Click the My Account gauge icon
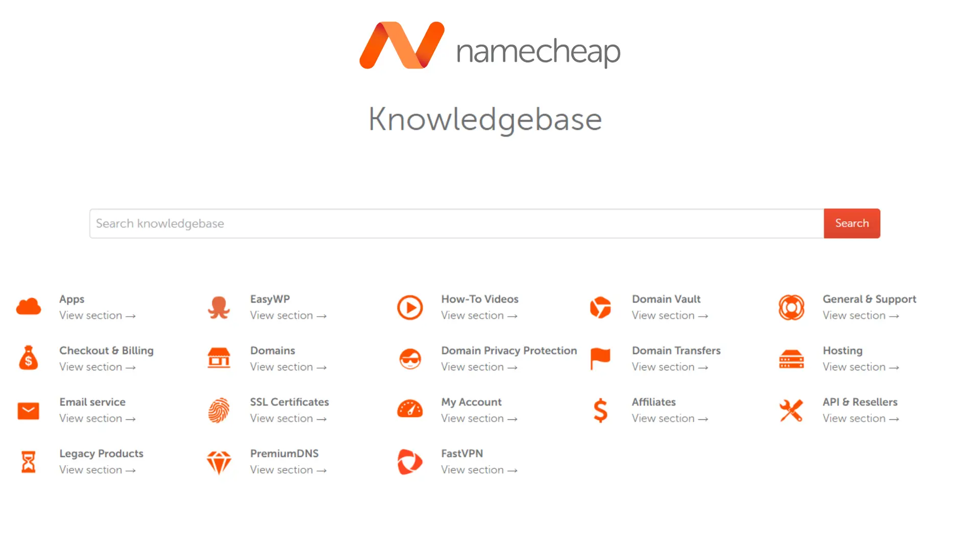Image resolution: width=980 pixels, height=551 pixels. (x=410, y=409)
